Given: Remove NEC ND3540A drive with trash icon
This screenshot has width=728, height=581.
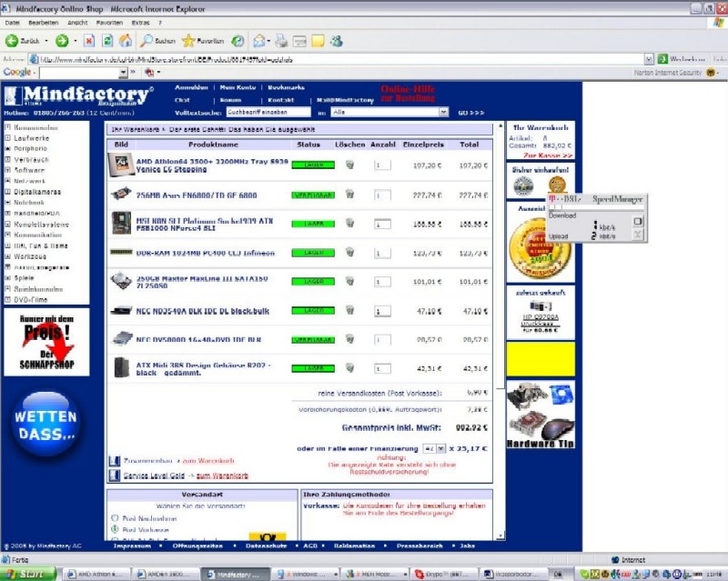Looking at the screenshot, I should pos(350,310).
